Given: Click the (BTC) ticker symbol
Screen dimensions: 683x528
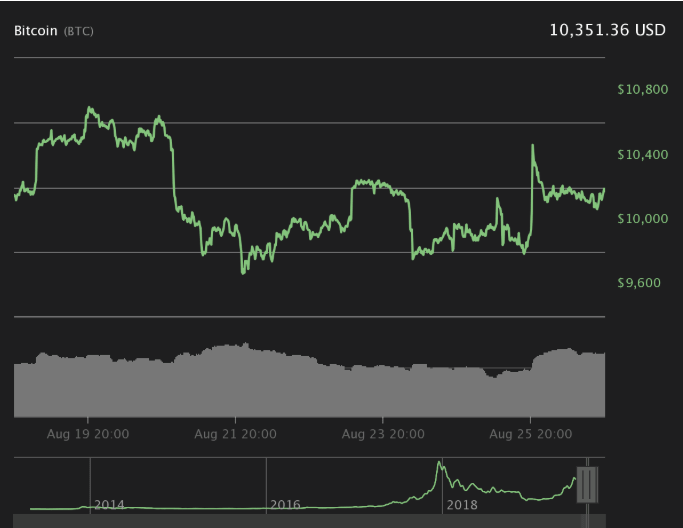Looking at the screenshot, I should click(x=78, y=31).
